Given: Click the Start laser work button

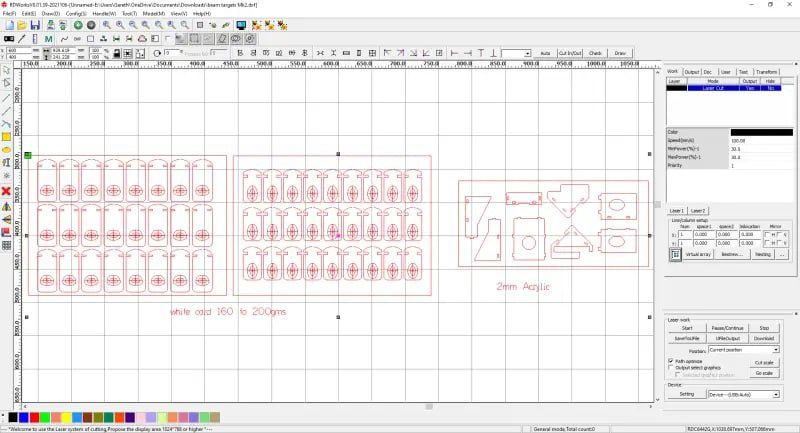Looking at the screenshot, I should (x=687, y=328).
